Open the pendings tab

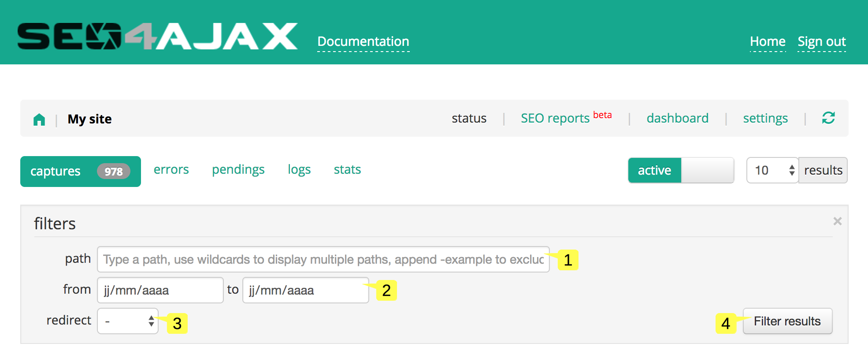click(238, 170)
